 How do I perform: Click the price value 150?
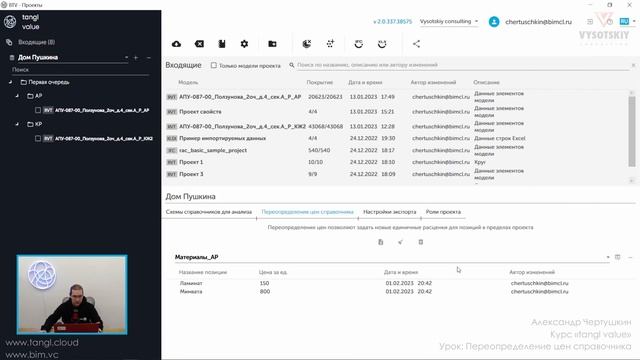[264, 283]
